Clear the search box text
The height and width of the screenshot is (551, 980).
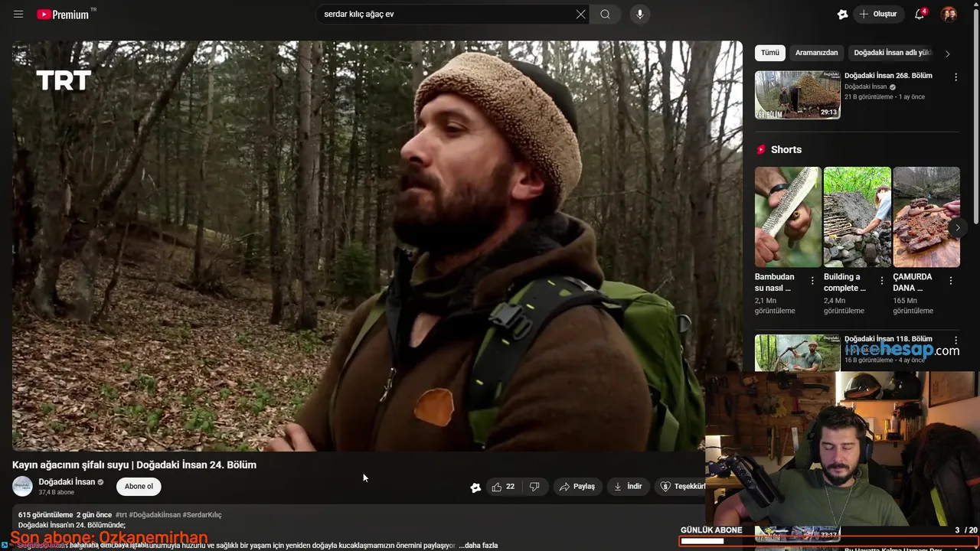[581, 15]
